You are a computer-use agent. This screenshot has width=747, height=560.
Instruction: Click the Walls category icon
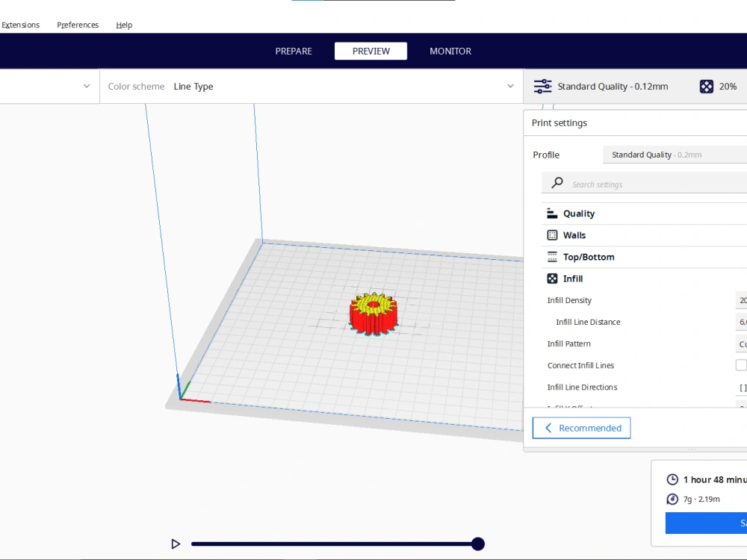pos(552,235)
